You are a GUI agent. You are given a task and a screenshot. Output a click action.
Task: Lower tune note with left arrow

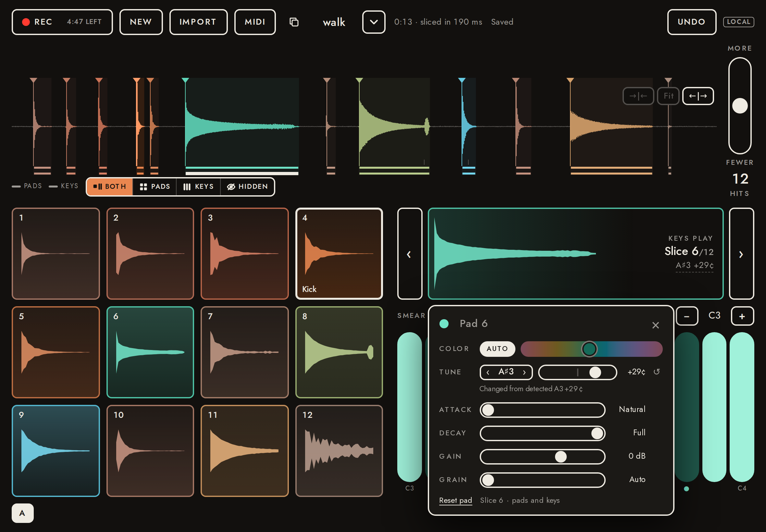(x=488, y=372)
